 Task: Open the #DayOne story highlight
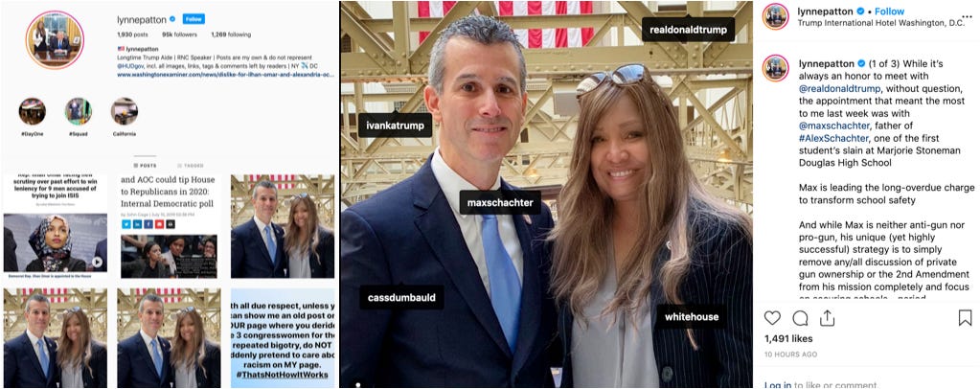(32, 111)
